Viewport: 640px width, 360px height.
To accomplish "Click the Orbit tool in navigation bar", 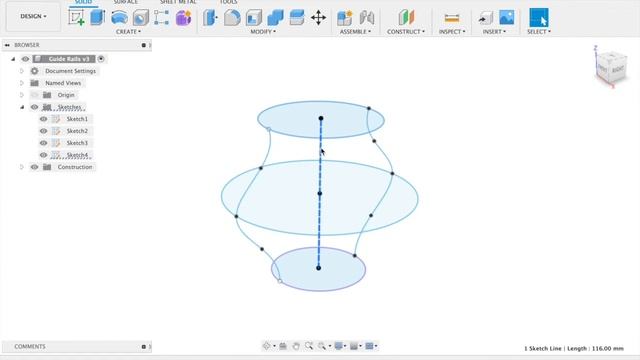I will (267, 346).
